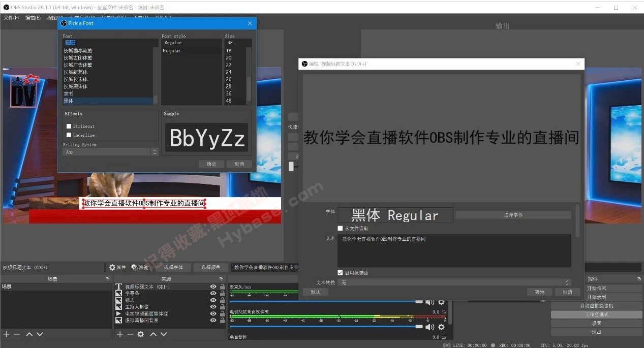Image resolution: width=644 pixels, height=348 pixels.
Task: Enable the Strikeout effect checkbox
Action: (x=70, y=126)
